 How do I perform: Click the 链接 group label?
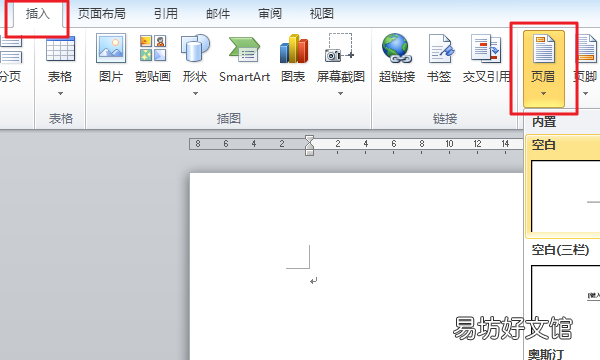(x=445, y=119)
